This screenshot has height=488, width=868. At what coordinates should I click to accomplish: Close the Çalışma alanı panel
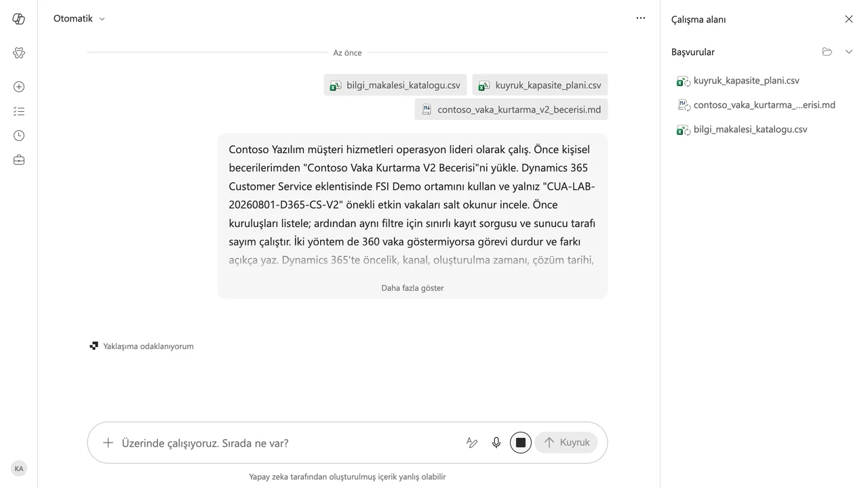point(849,19)
